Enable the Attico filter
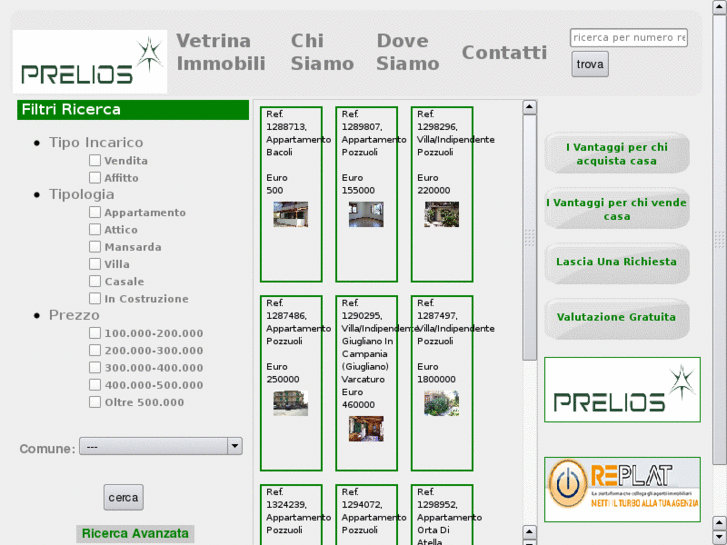 95,229
